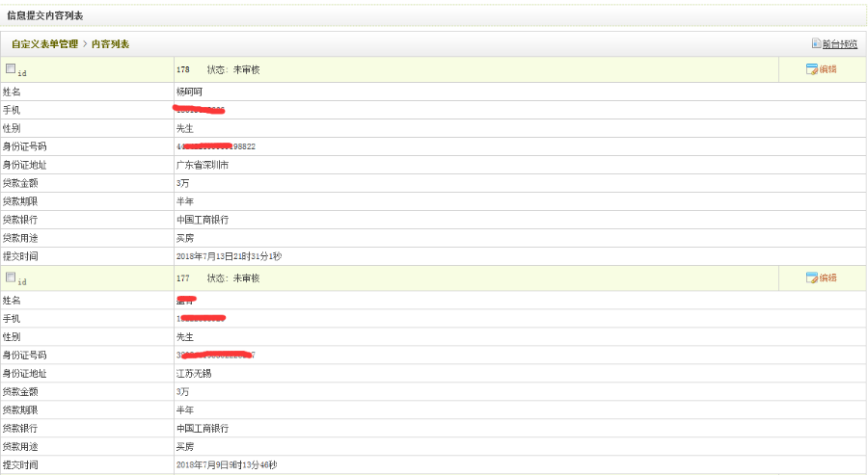The image size is (868, 475).
Task: Open the 前台预览 link
Action: coord(839,43)
